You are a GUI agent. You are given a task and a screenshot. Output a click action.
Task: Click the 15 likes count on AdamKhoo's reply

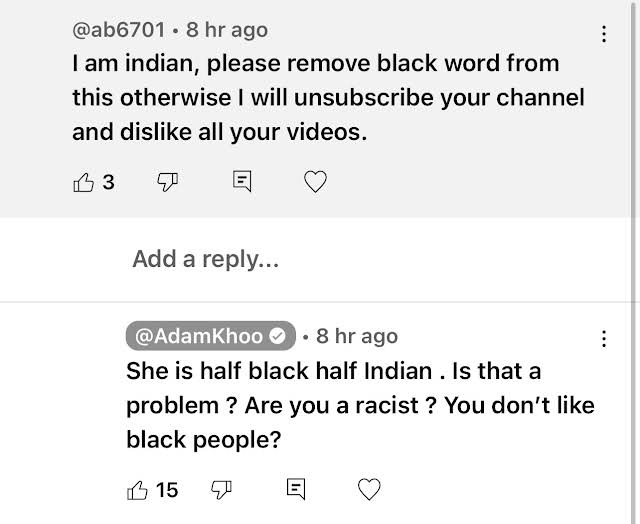click(167, 490)
